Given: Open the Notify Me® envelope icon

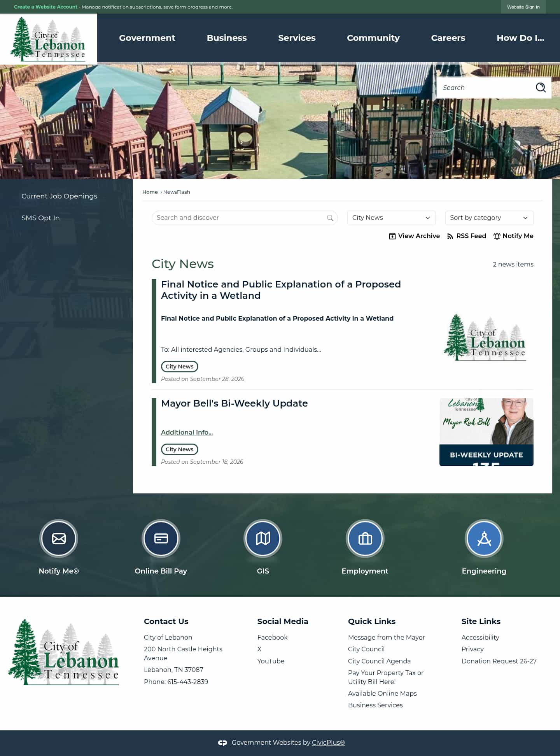Looking at the screenshot, I should tap(59, 538).
